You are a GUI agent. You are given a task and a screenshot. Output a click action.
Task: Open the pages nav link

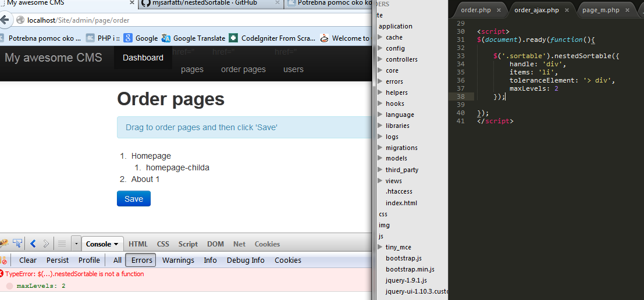coord(192,69)
